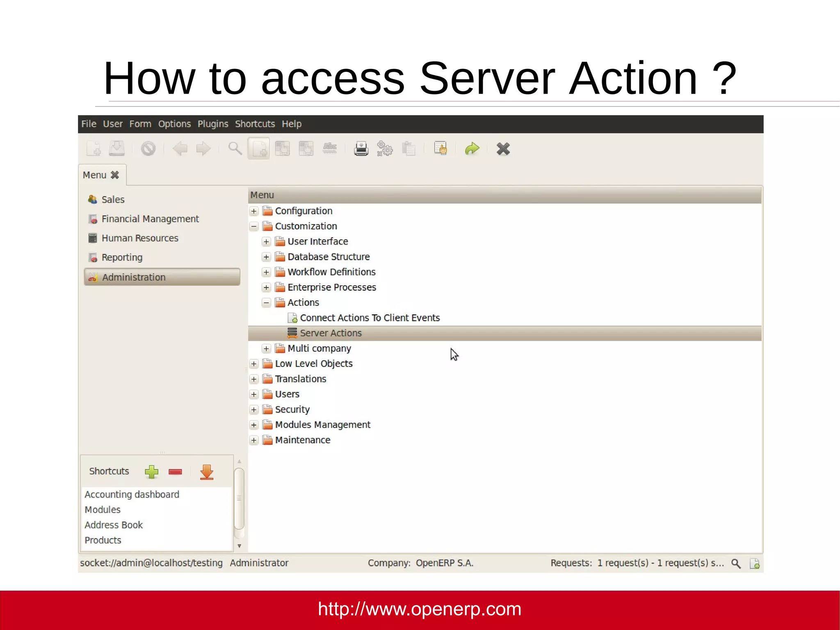Screen dimensions: 840x630
Task: Click the Abc translate toolbar icon
Action: tap(330, 149)
